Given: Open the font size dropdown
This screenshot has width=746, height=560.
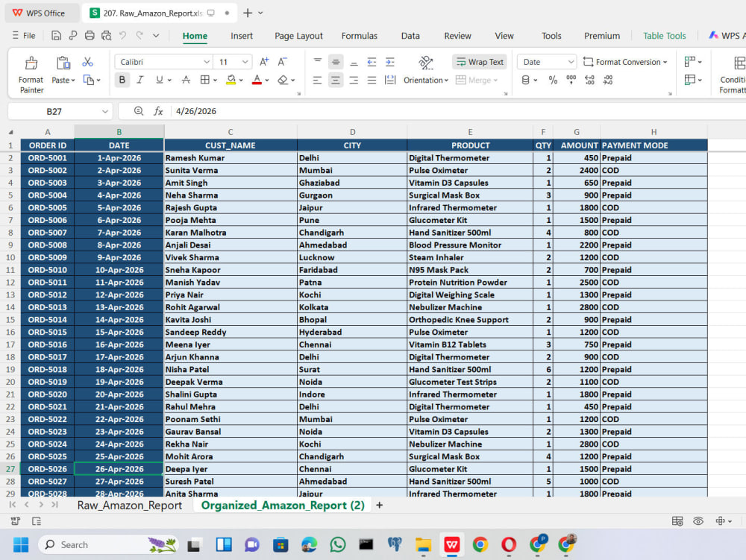Looking at the screenshot, I should click(x=245, y=62).
